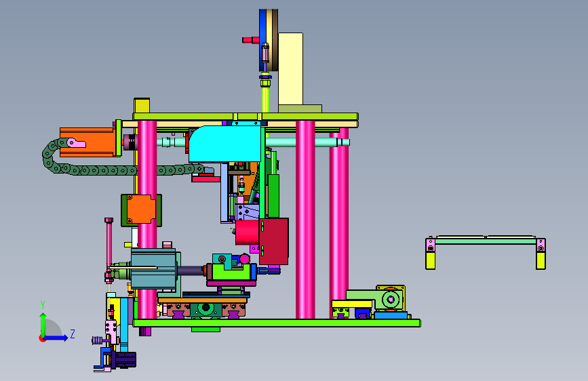Select the orange servo motor housing
Image resolution: width=588 pixels, height=381 pixels.
click(x=87, y=142)
